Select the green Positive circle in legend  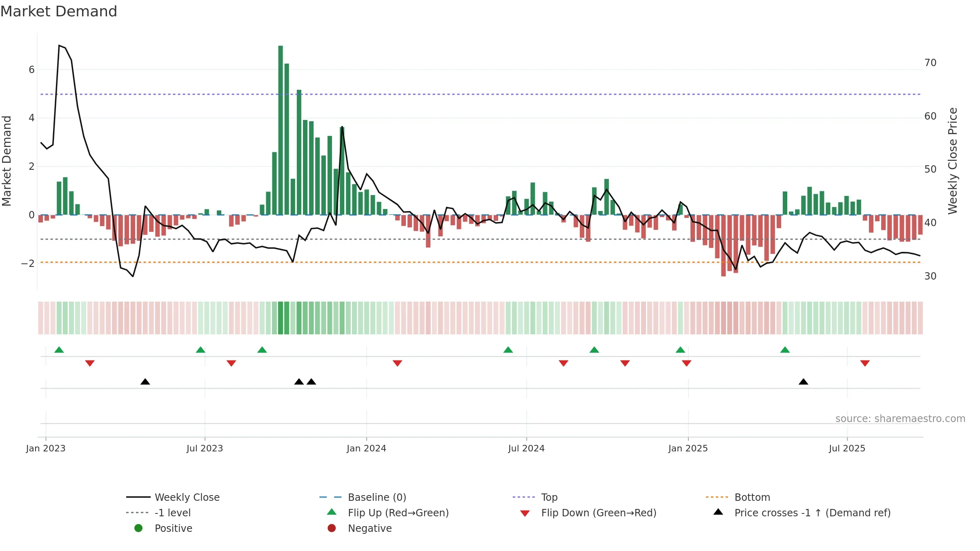click(x=138, y=528)
